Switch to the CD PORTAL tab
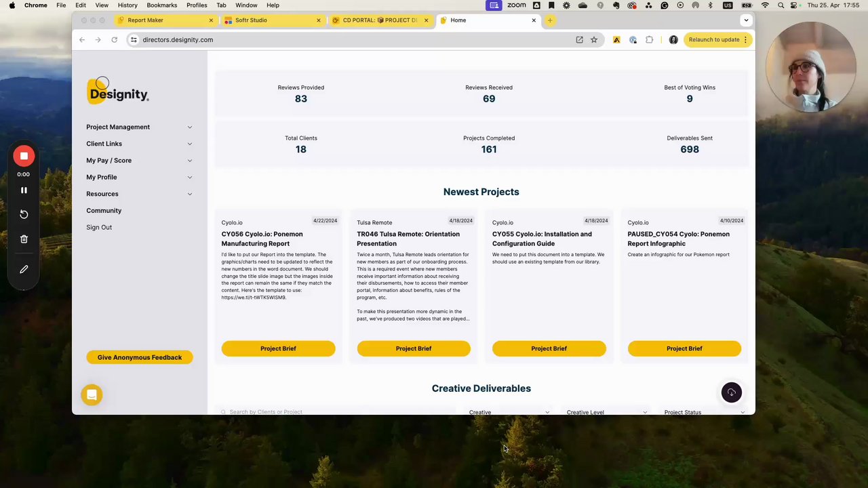The height and width of the screenshot is (488, 868). 380,20
